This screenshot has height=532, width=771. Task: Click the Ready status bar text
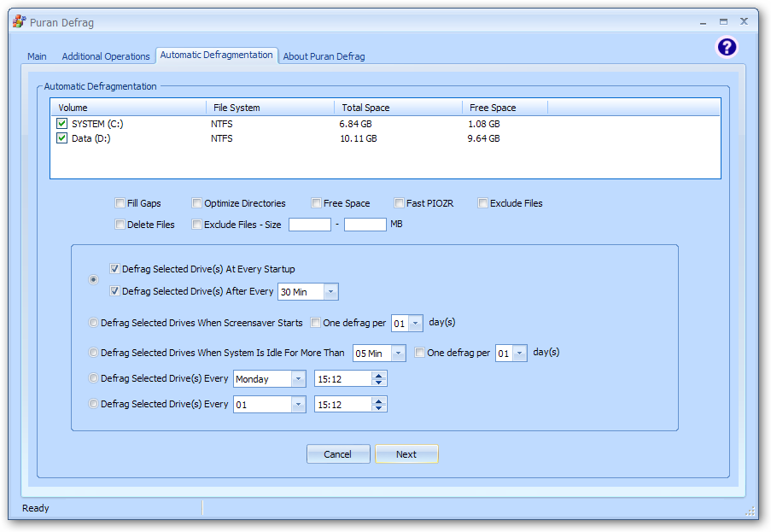[x=35, y=508]
